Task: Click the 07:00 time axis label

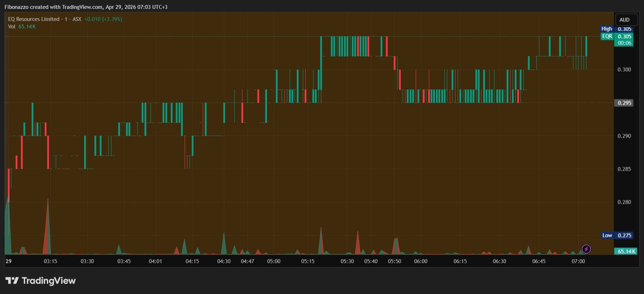Action: coord(578,261)
